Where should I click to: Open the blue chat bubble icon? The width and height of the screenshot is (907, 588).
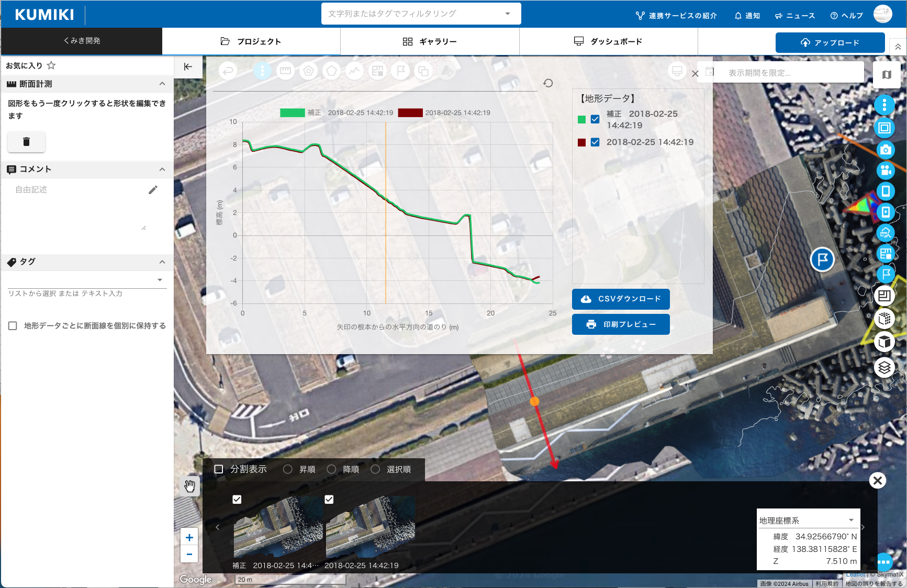(884, 562)
